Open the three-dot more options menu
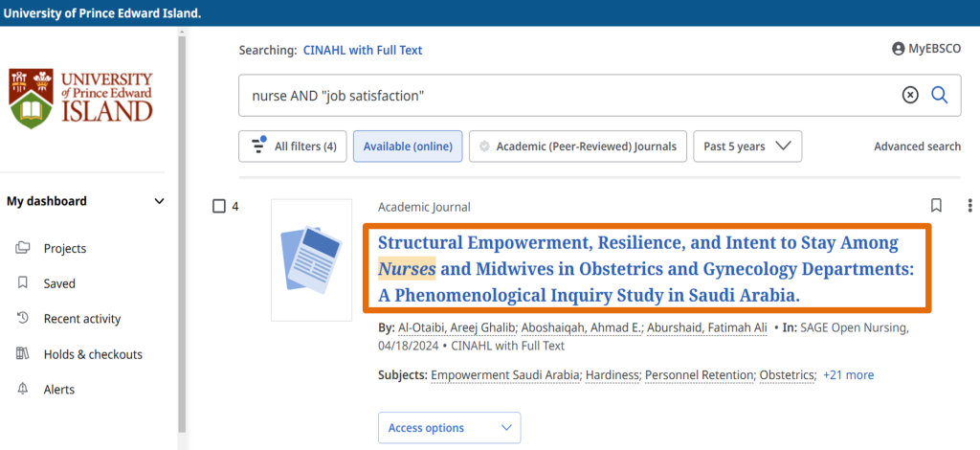Screen dimensions: 980x450 click(969, 206)
